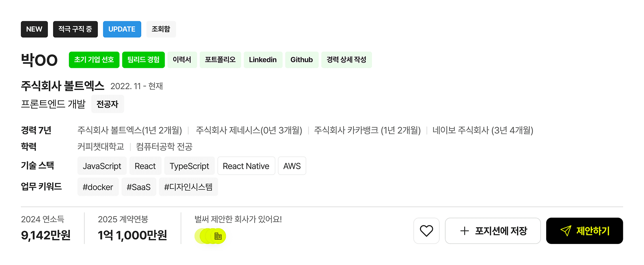Open the Github profile link
The width and height of the screenshot is (644, 265).
[x=302, y=60]
